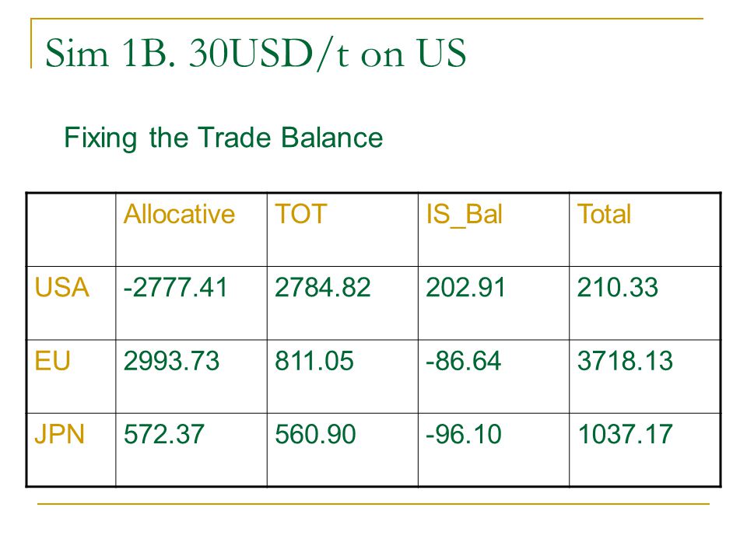Viewport: 747px width, 560px height.
Task: Click the 'Total' column header
Action: click(x=604, y=213)
